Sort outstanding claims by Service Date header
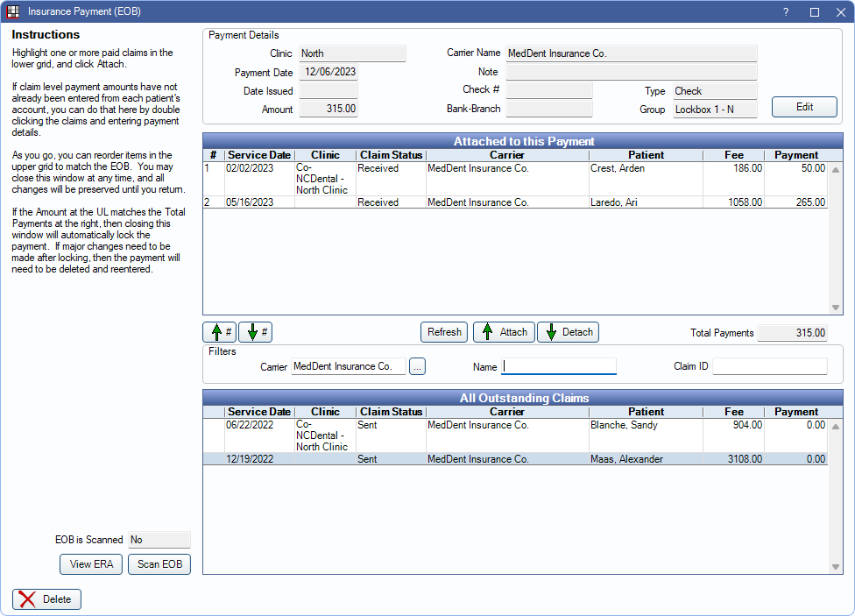 tap(258, 412)
